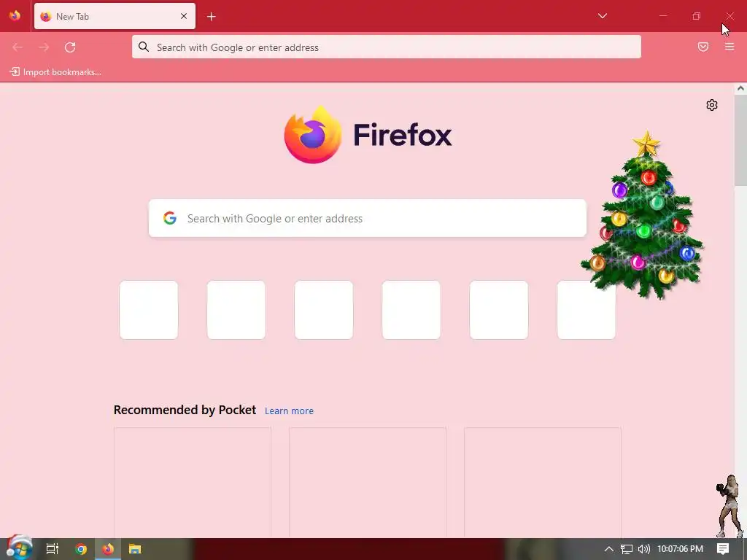The height and width of the screenshot is (560, 747).
Task: Click Recommended by Pocket heading
Action: point(185,410)
